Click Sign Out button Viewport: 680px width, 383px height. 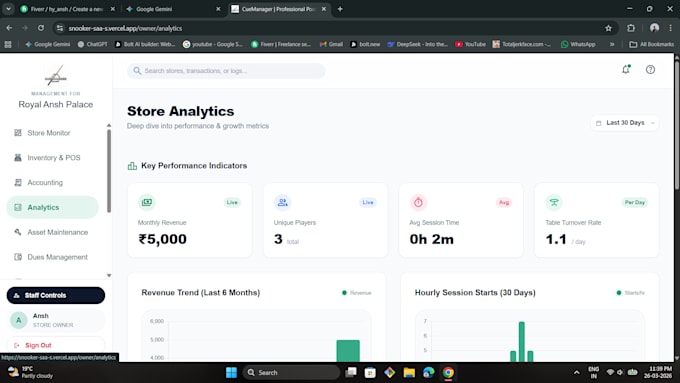click(56, 345)
